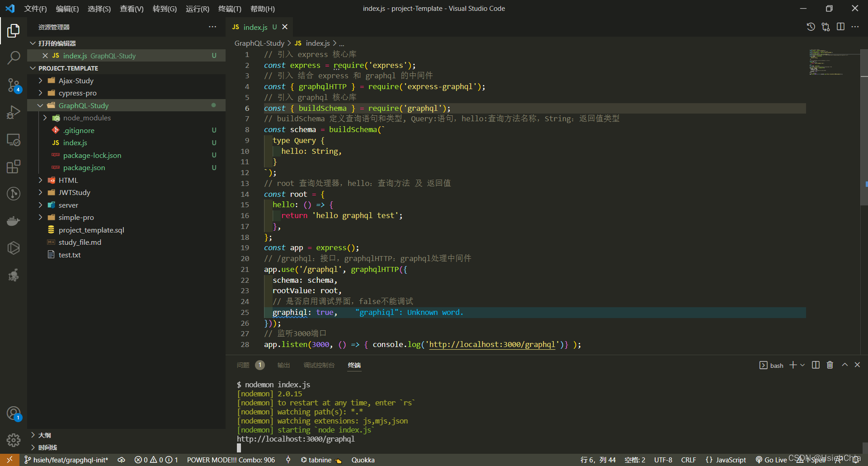The width and height of the screenshot is (868, 466).
Task: Switch to the Debug Console tab
Action: click(319, 365)
